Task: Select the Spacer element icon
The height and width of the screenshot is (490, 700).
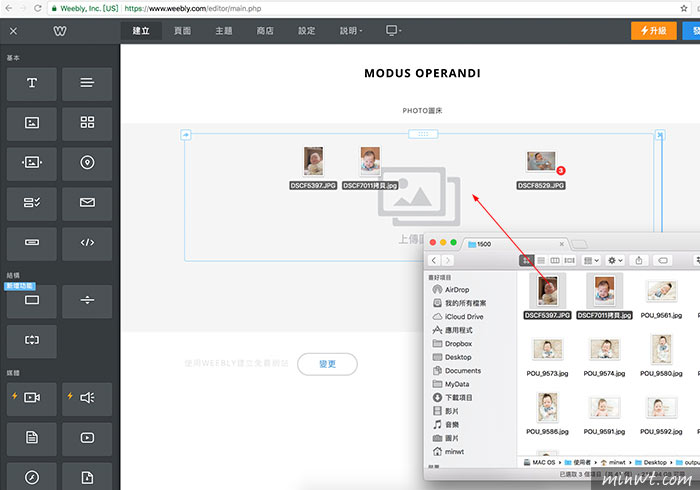Action: (32, 341)
